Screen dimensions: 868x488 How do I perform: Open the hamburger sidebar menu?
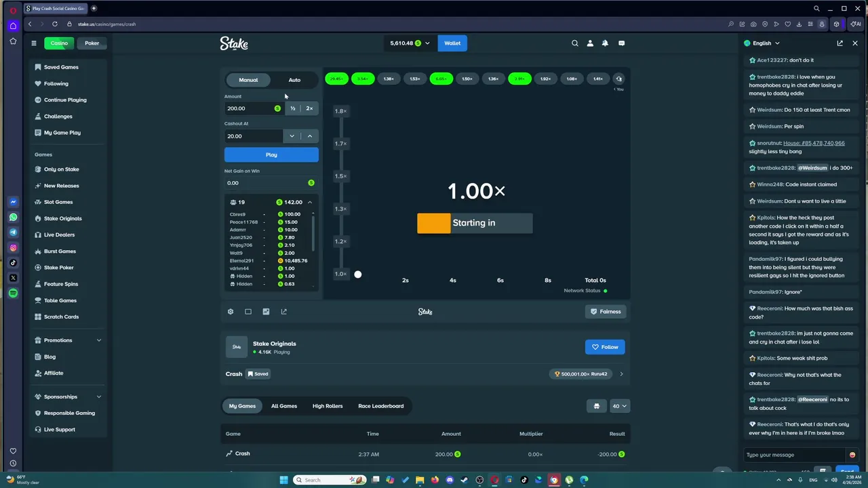tap(33, 43)
